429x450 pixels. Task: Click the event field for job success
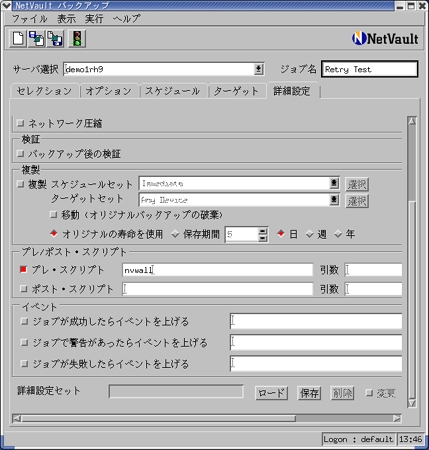(x=316, y=321)
